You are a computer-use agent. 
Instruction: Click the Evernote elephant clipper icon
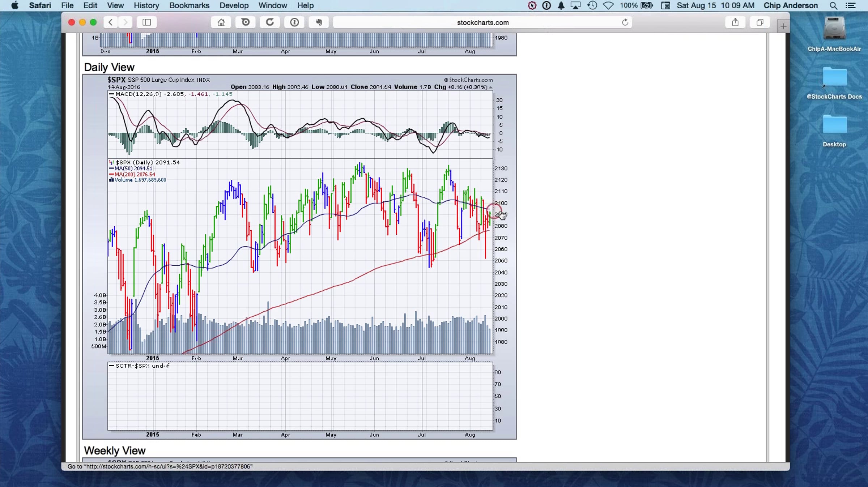tap(319, 22)
